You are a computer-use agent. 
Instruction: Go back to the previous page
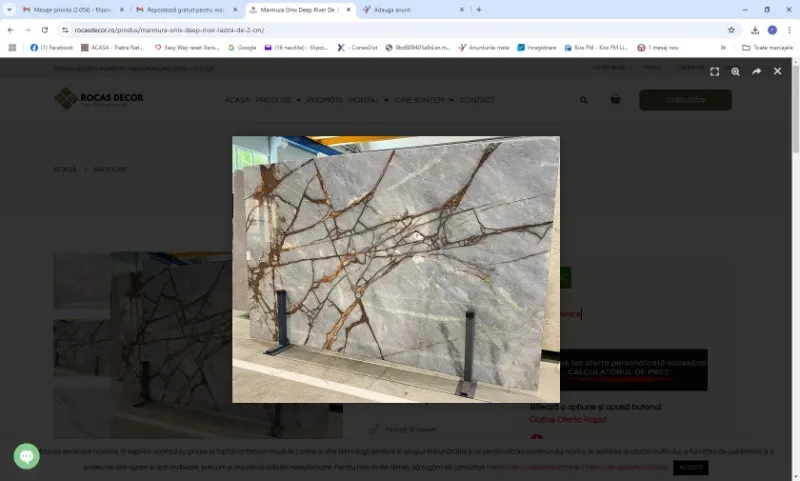(x=11, y=30)
